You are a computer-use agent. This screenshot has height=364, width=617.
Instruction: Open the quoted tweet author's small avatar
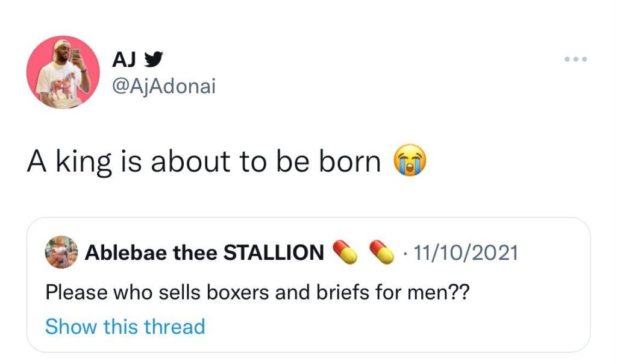click(x=61, y=252)
